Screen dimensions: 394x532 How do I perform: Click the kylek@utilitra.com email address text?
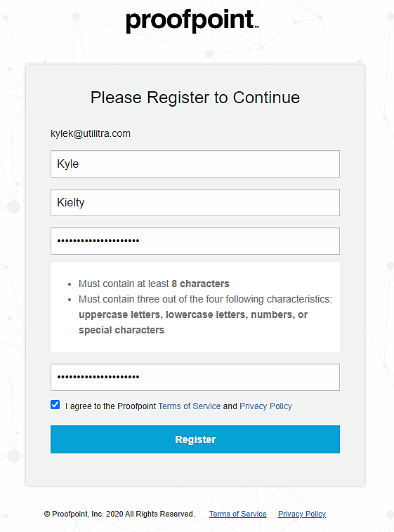pyautogui.click(x=91, y=133)
